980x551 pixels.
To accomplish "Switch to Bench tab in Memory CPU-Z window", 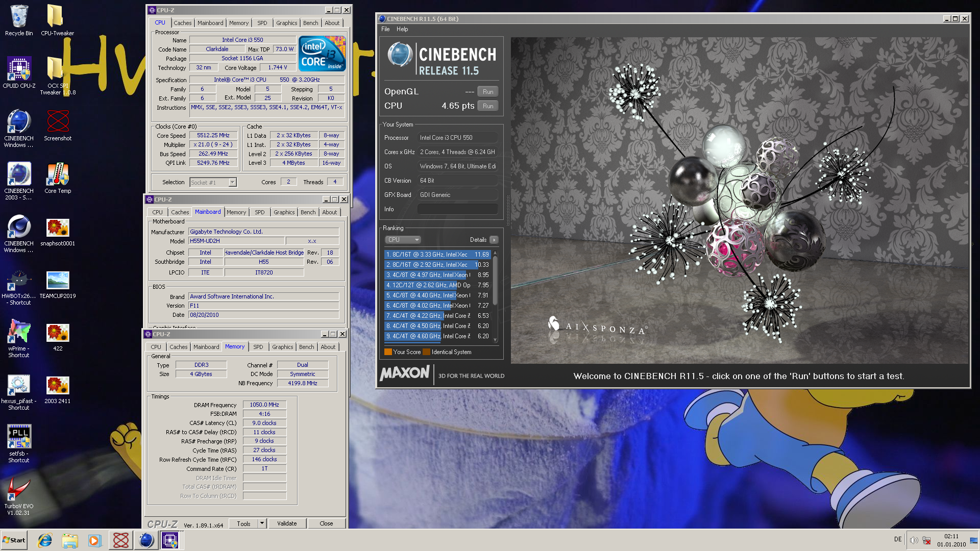I will click(x=307, y=347).
